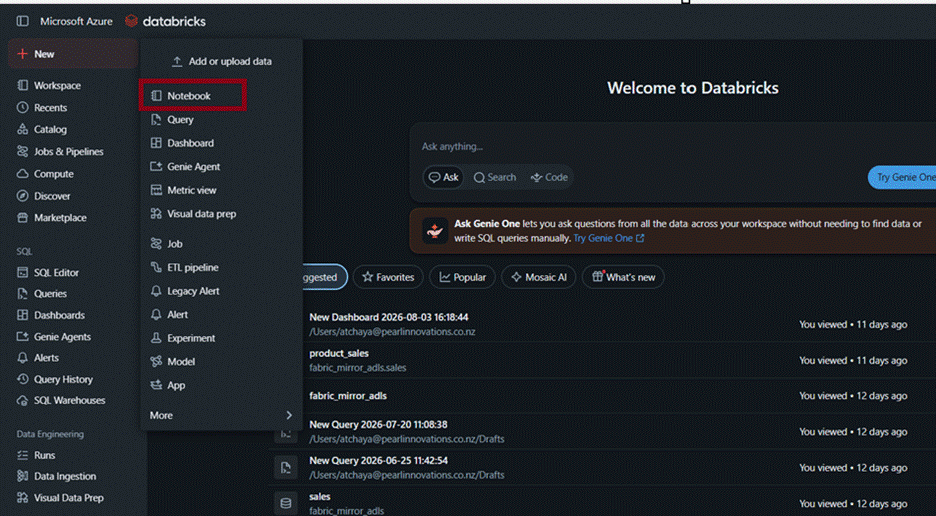This screenshot has width=936, height=516.
Task: Click the query file icon beside New Query 2026-06-25
Action: (286, 468)
